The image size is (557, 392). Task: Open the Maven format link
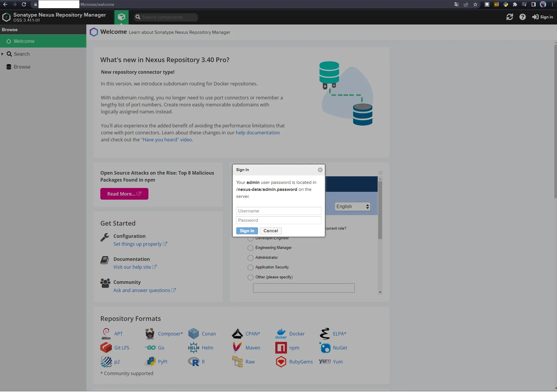tap(253, 348)
